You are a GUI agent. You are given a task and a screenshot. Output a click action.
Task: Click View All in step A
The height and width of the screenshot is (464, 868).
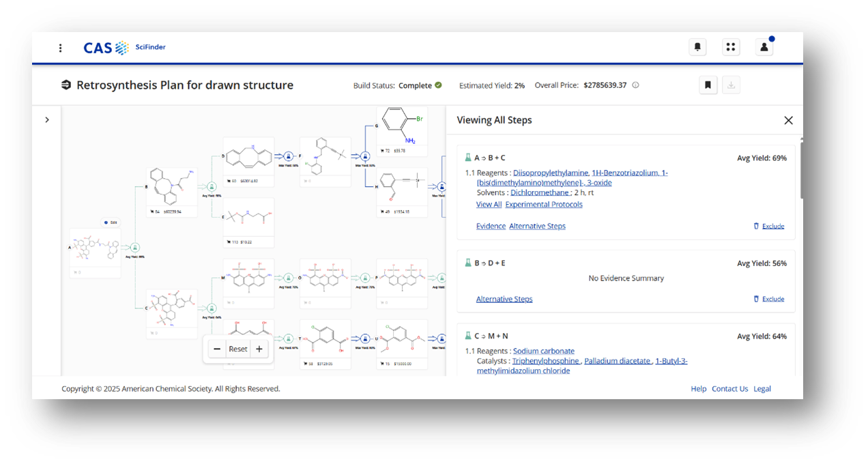coord(489,204)
